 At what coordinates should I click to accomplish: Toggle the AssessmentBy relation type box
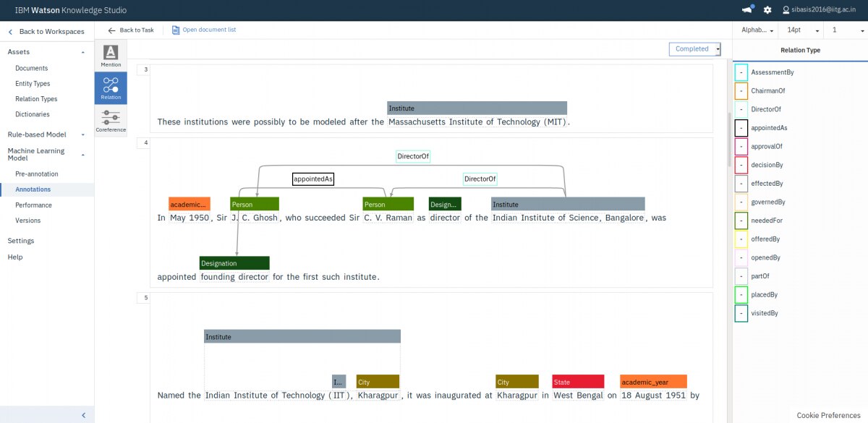pyautogui.click(x=741, y=72)
